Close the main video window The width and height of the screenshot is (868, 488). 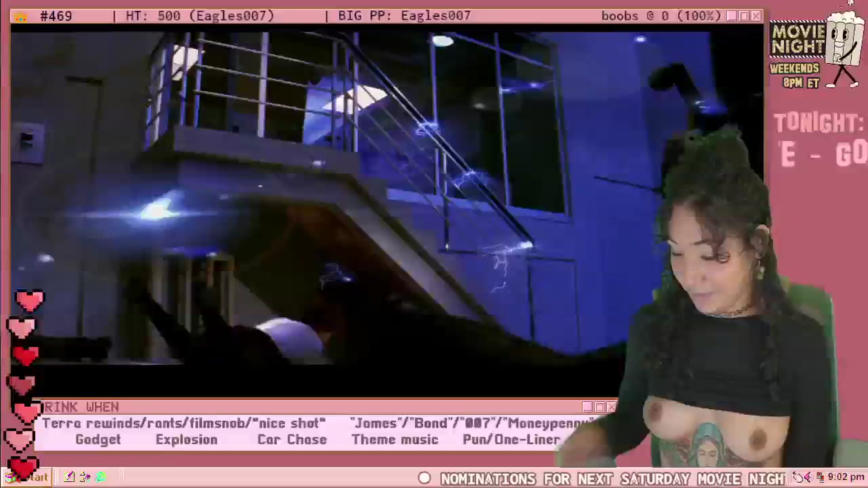(x=756, y=16)
